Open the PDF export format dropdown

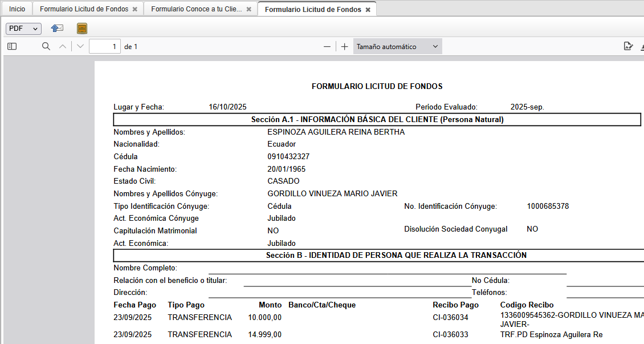(23, 29)
